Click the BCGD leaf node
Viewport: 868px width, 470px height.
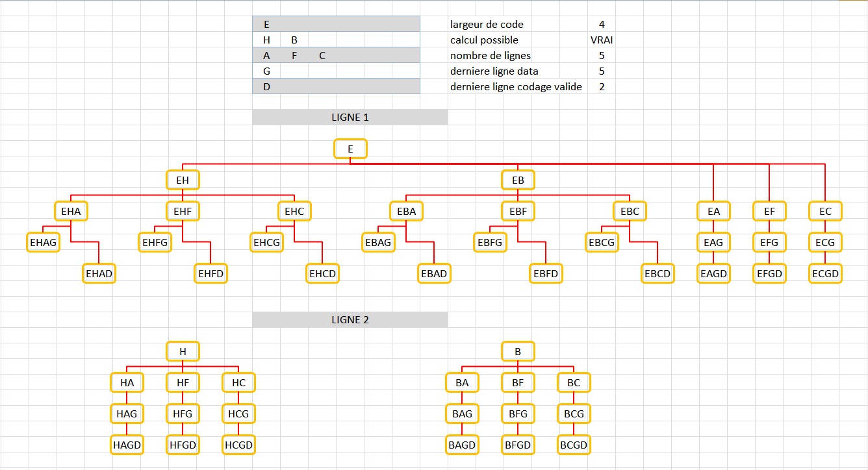(574, 445)
